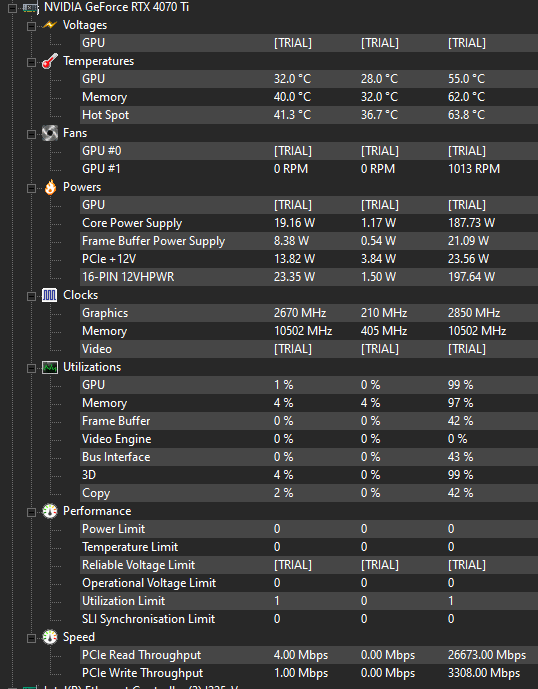Select the 3D utilization row
Image resolution: width=538 pixels, height=689 pixels.
coord(309,475)
